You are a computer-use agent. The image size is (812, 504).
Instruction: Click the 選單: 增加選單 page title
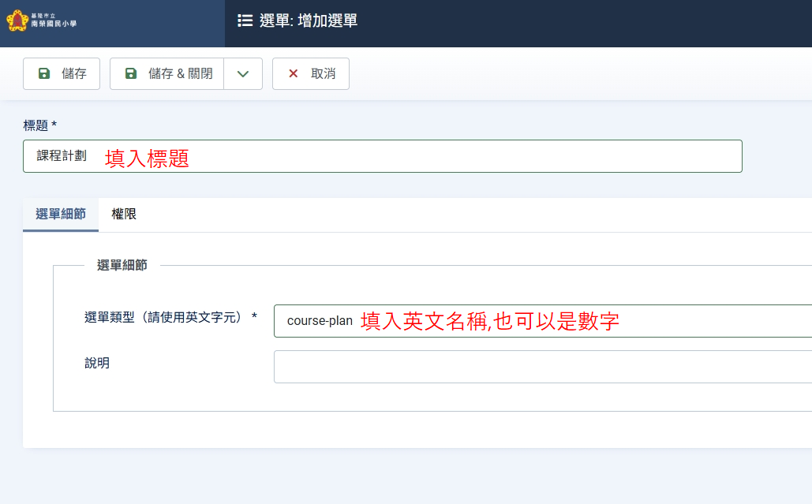[309, 21]
